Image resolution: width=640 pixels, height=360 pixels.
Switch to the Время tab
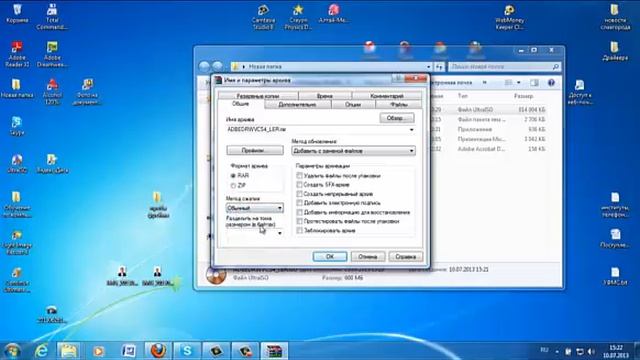coord(324,96)
